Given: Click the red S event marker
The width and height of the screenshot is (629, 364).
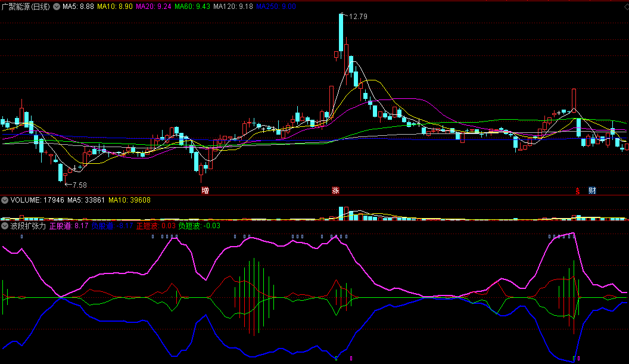Looking at the screenshot, I should click(x=578, y=191).
